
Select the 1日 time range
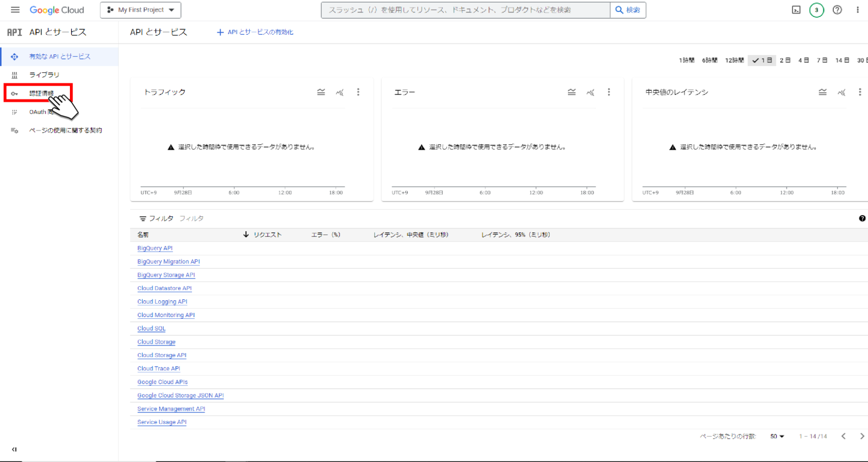coord(762,60)
